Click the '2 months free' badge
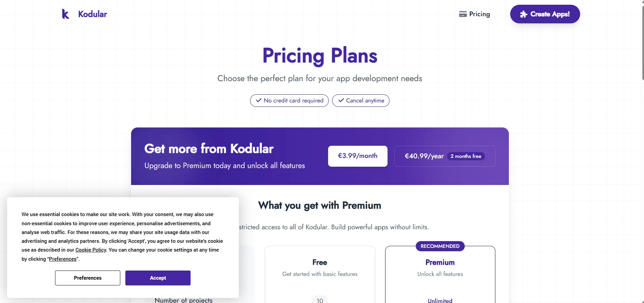This screenshot has width=644, height=303. pyautogui.click(x=466, y=156)
